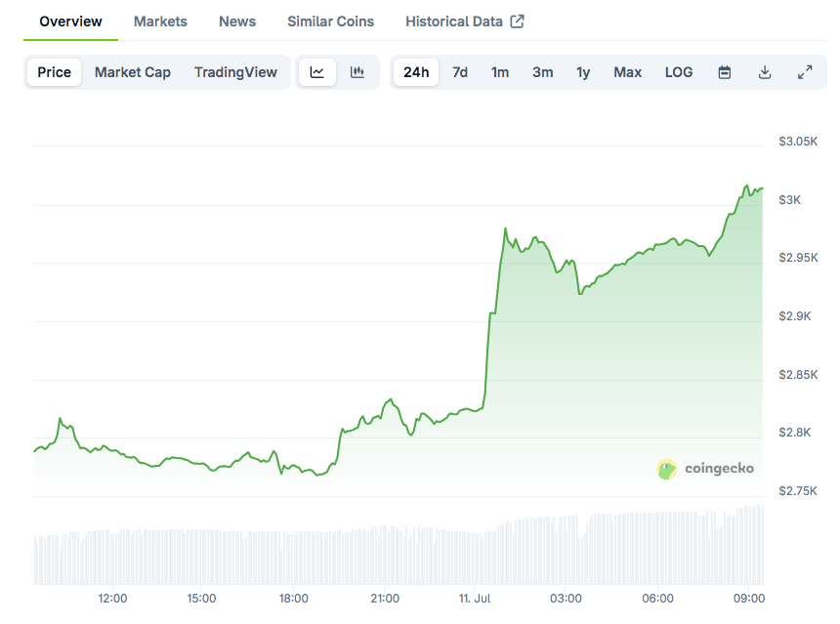Show the 3m price history
Image resolution: width=840 pixels, height=624 pixels.
point(543,72)
